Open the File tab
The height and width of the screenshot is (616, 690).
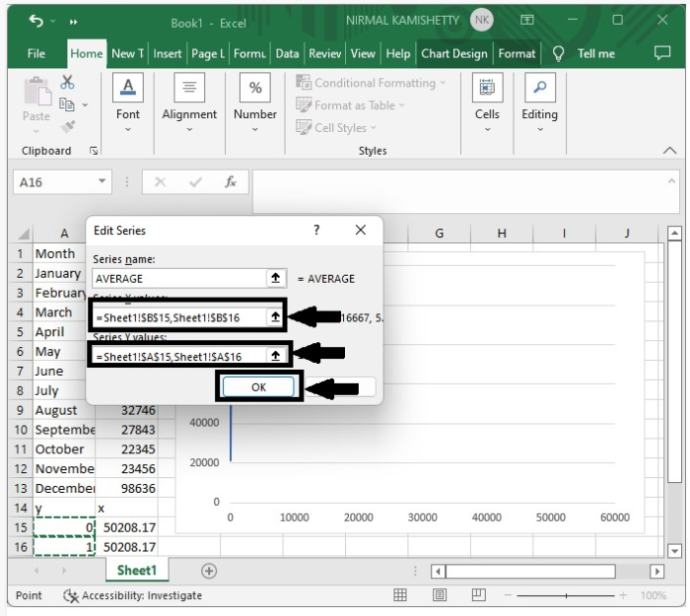[x=36, y=53]
